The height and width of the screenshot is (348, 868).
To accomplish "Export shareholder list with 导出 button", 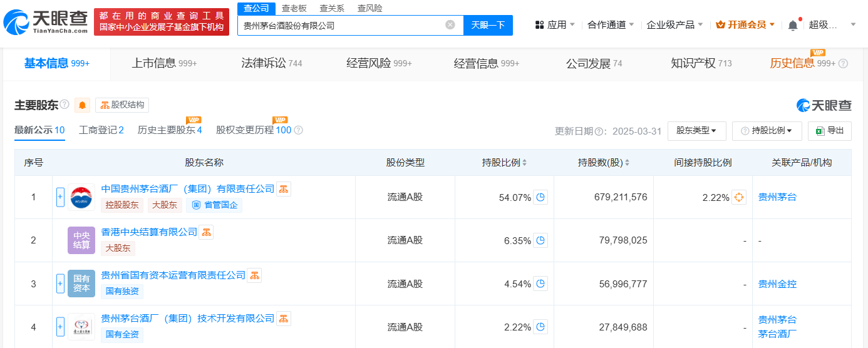I will (830, 131).
